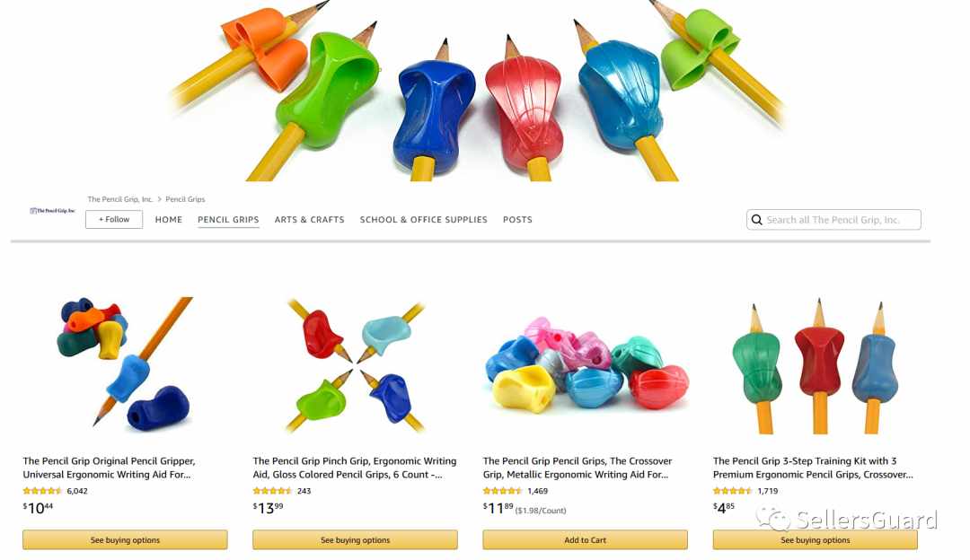Focus the store search field
The height and width of the screenshot is (560, 970).
(833, 220)
